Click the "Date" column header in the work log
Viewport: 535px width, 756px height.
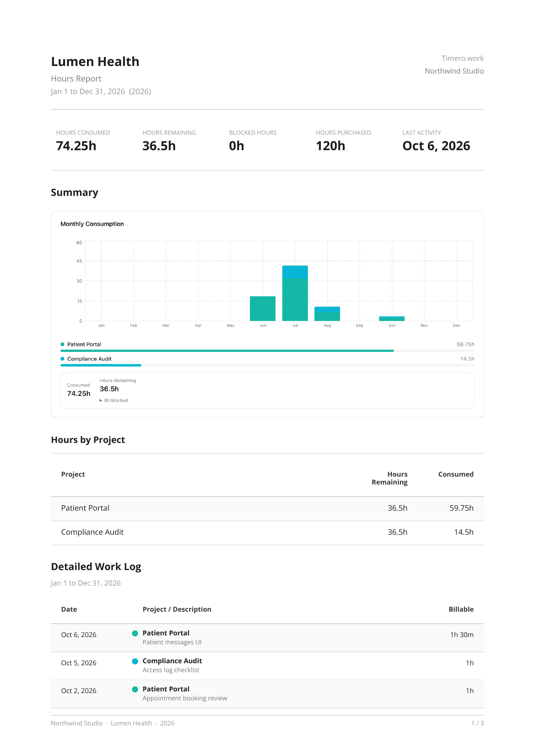click(69, 609)
